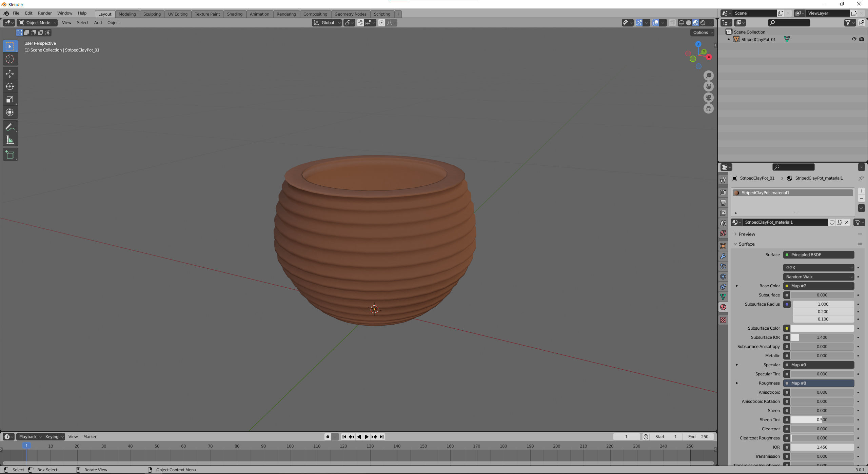This screenshot has width=868, height=474.
Task: Adjust the Sheen Tint slider
Action: [x=822, y=420]
